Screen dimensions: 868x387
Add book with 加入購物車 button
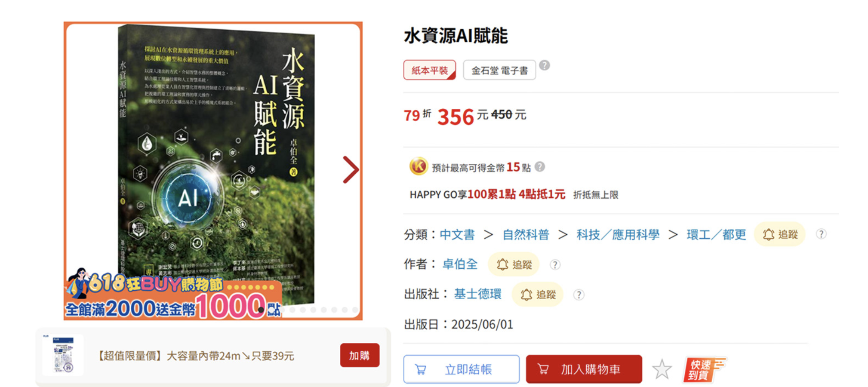(584, 369)
